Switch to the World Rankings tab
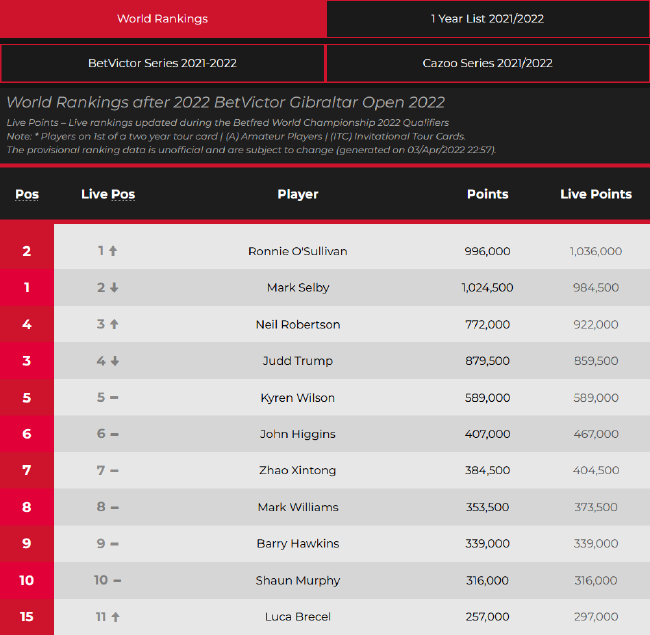This screenshot has width=650, height=635. (x=163, y=19)
